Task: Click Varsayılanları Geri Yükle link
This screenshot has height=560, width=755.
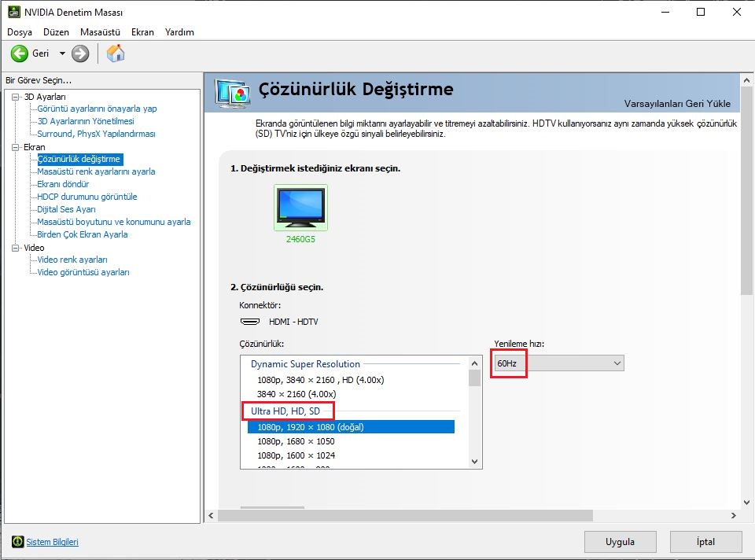Action: pyautogui.click(x=677, y=104)
